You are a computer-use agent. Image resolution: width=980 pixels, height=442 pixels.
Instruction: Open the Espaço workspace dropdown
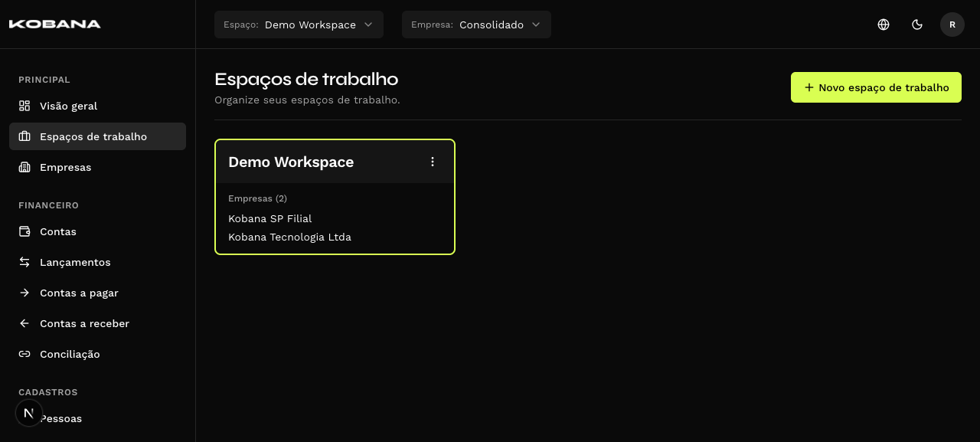tap(299, 25)
